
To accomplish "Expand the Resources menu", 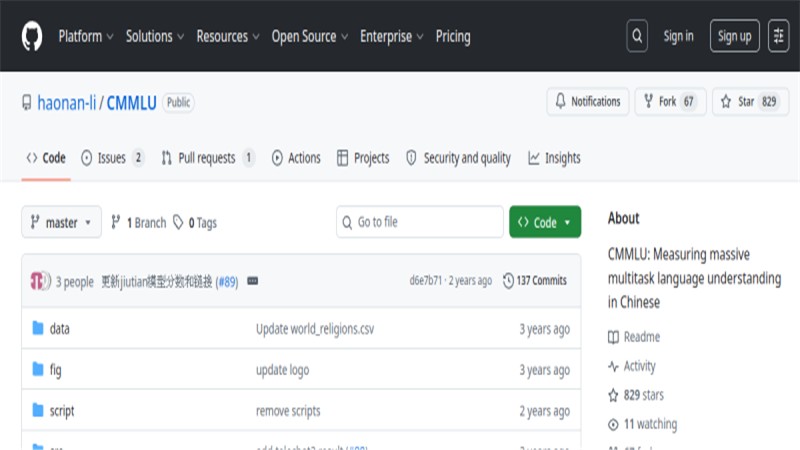I will point(228,36).
